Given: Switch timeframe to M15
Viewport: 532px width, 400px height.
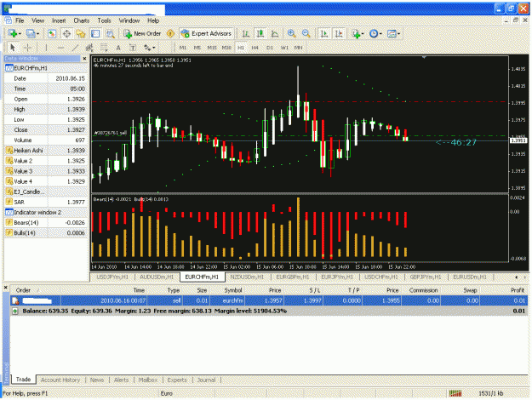Looking at the screenshot, I should click(x=212, y=48).
